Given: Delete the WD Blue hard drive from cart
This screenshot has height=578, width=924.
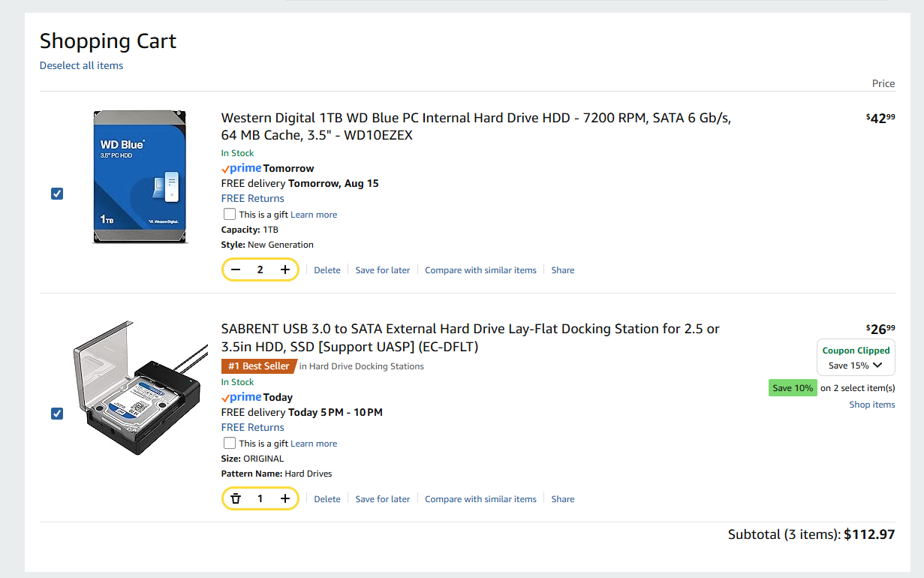Looking at the screenshot, I should pyautogui.click(x=327, y=270).
